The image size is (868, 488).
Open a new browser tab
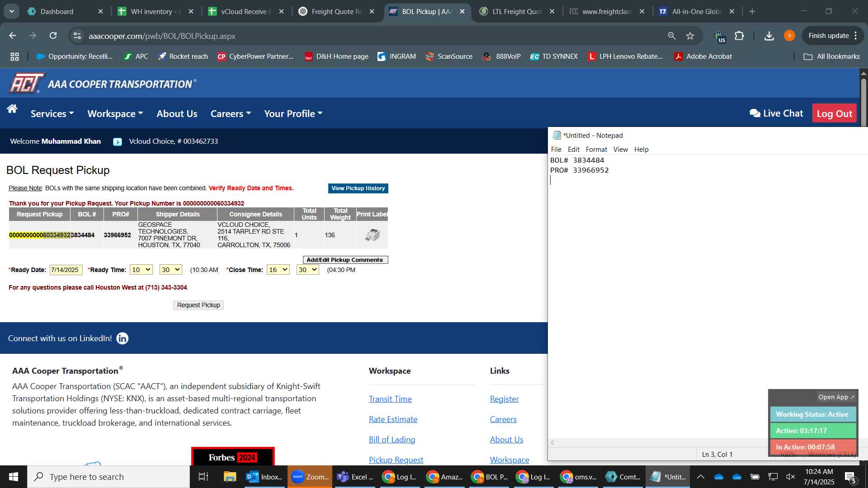[752, 11]
